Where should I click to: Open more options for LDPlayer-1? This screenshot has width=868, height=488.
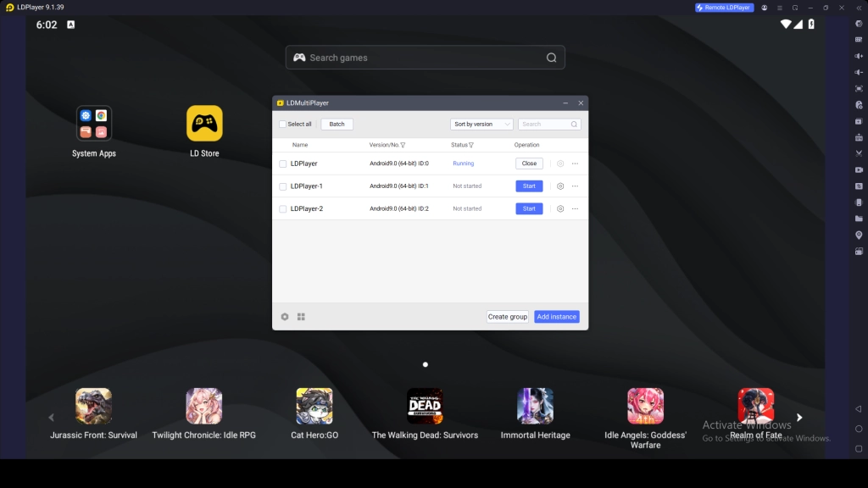(576, 186)
